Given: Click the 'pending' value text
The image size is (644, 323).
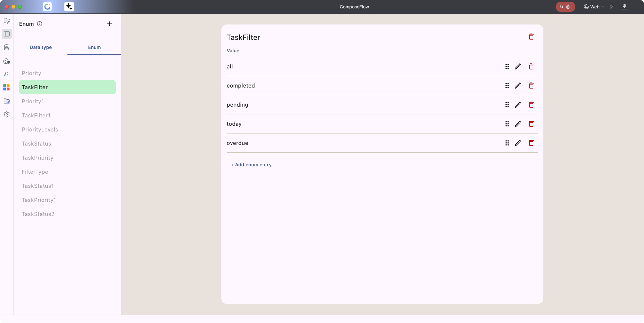Looking at the screenshot, I should 237,105.
